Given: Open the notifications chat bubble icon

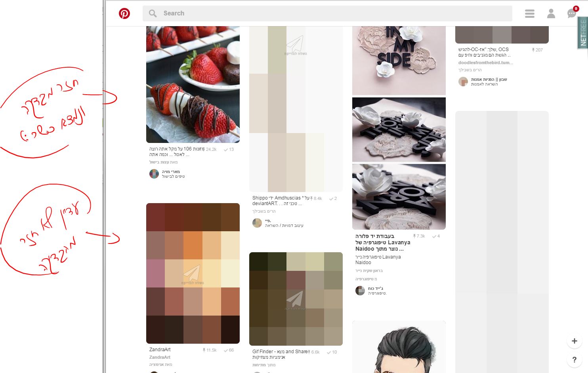Looking at the screenshot, I should 572,13.
